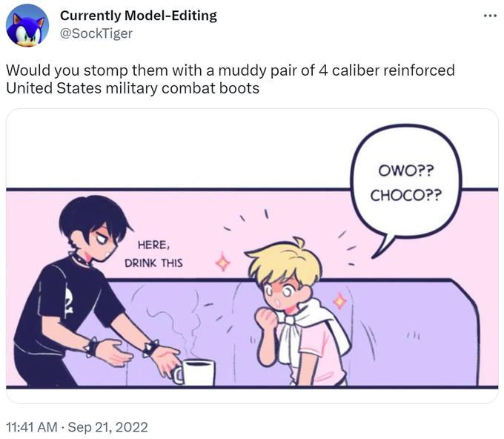The height and width of the screenshot is (439, 504).
Task: Click the skull emblem on the black shirt
Action: pyautogui.click(x=68, y=301)
